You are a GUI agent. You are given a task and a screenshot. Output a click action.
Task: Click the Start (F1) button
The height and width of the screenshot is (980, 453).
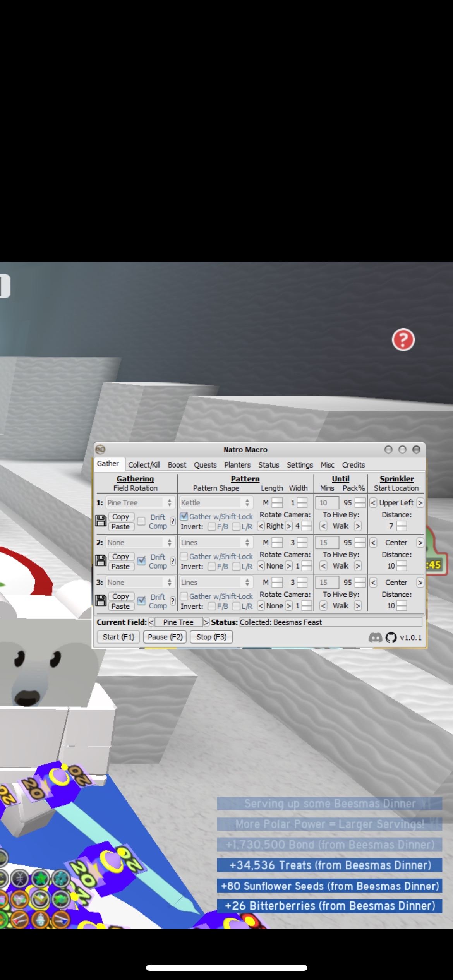pyautogui.click(x=118, y=637)
